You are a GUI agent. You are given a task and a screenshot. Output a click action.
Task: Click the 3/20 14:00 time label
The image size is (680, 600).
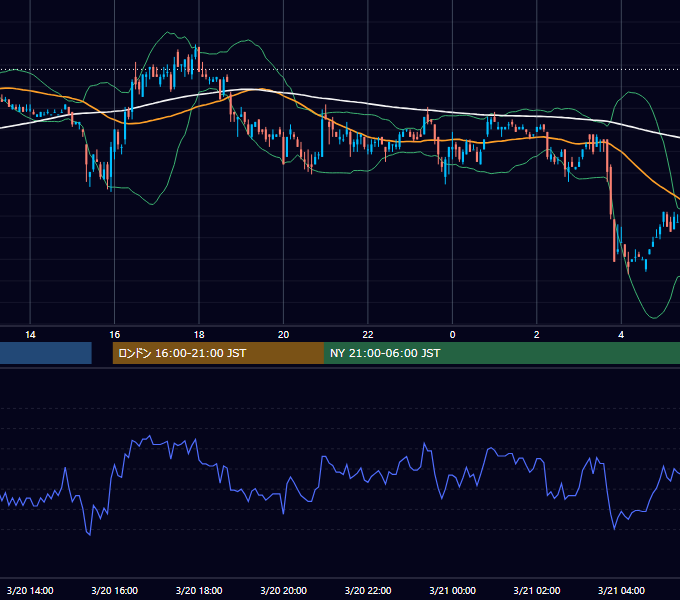pos(30,590)
